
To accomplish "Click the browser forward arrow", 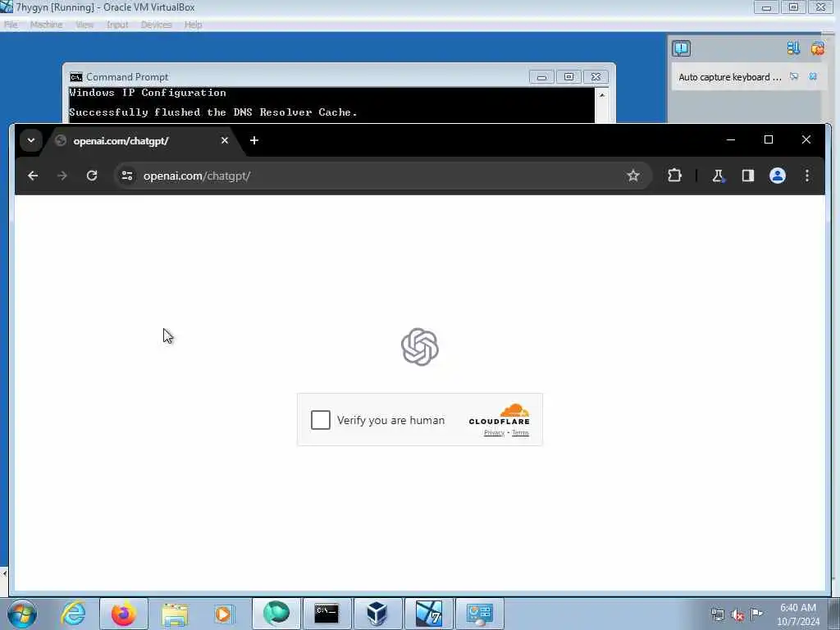I will 62,176.
